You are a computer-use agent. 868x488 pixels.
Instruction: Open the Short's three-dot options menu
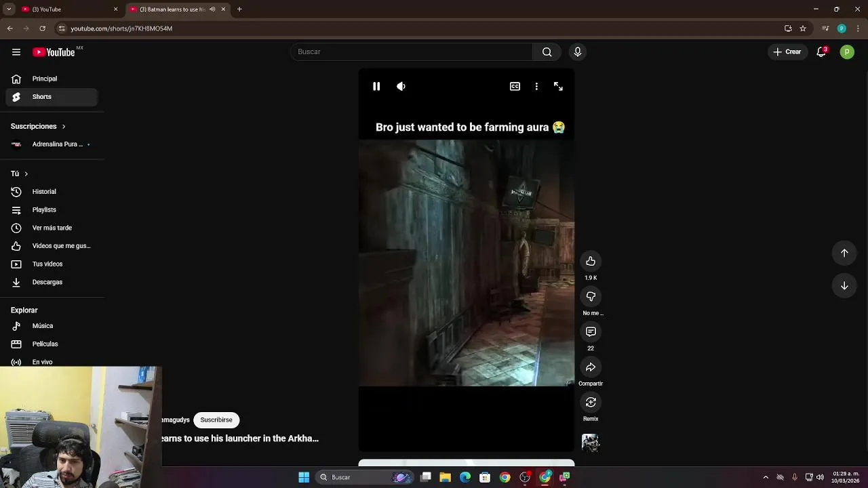(536, 86)
